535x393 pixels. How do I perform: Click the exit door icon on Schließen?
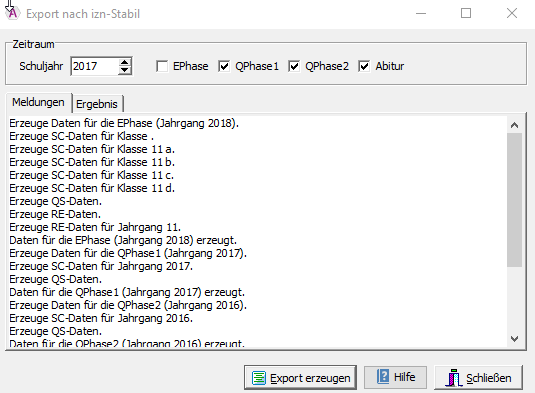tap(454, 378)
